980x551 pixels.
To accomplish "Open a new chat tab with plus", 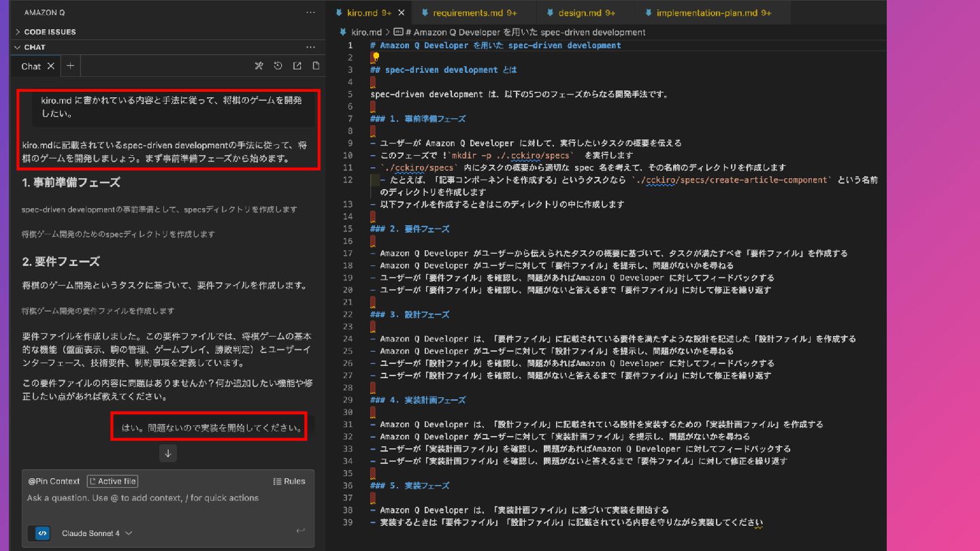I will (x=70, y=66).
